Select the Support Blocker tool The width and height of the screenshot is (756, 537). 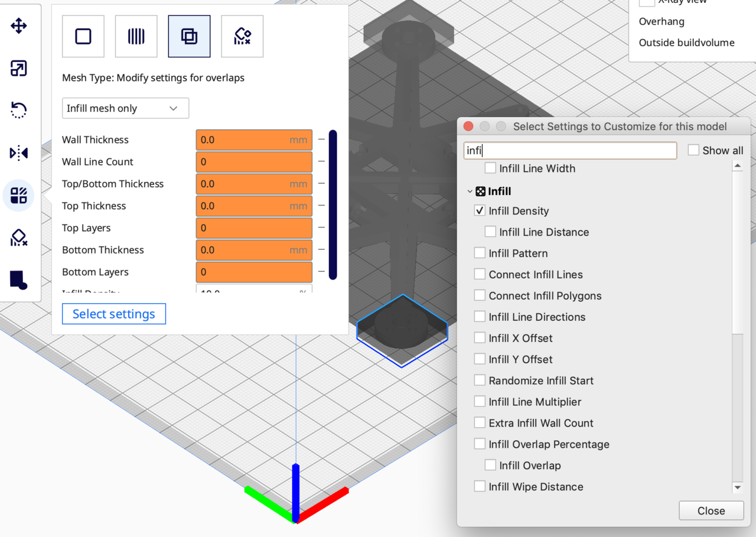point(19,237)
